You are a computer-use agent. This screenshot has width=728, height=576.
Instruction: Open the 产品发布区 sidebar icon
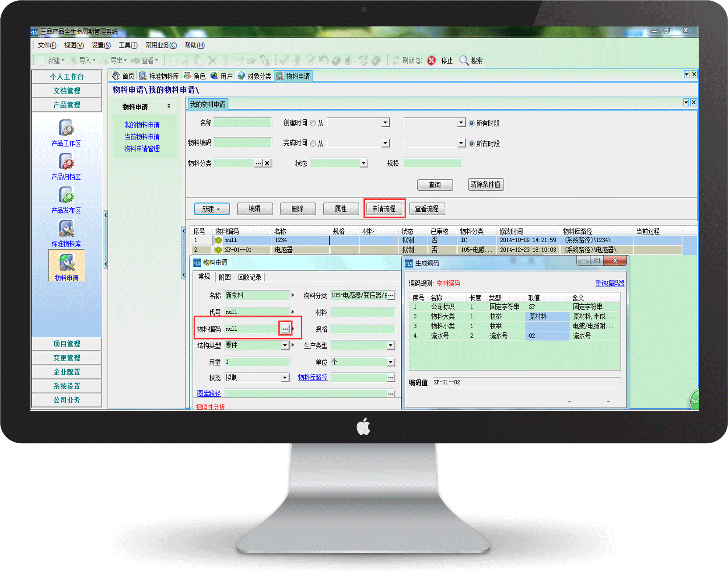[66, 195]
